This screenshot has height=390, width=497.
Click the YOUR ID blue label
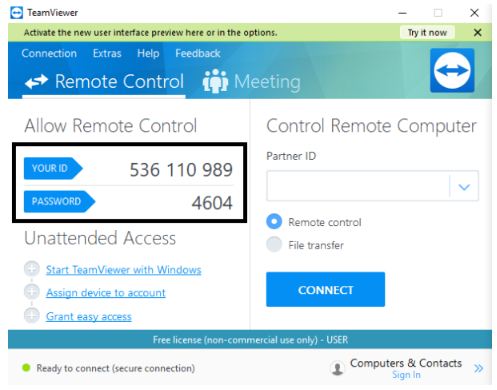(53, 168)
